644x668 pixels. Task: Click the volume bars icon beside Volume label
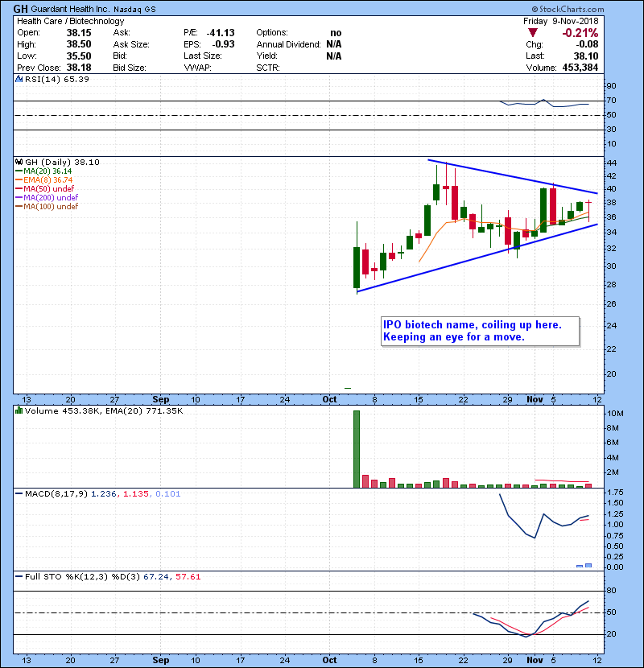(19, 410)
